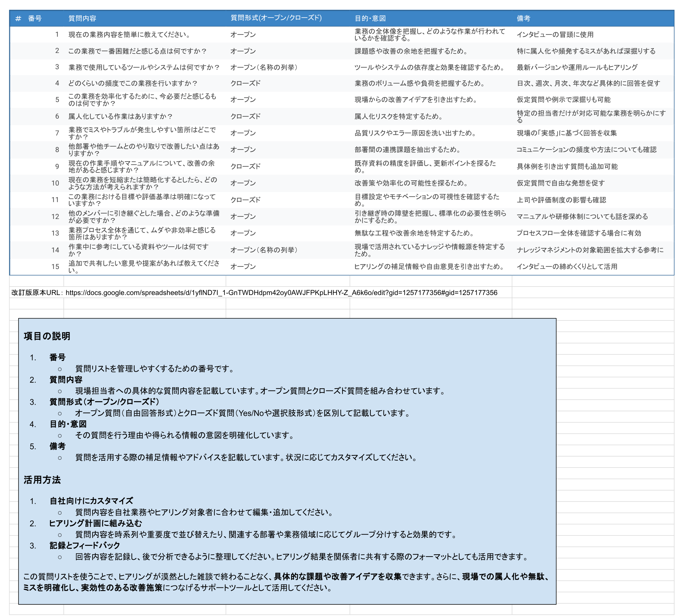This screenshot has height=616, width=681.
Task: Select cell プロセスフロー全体を確認する場合に有効
Action: tap(593, 233)
